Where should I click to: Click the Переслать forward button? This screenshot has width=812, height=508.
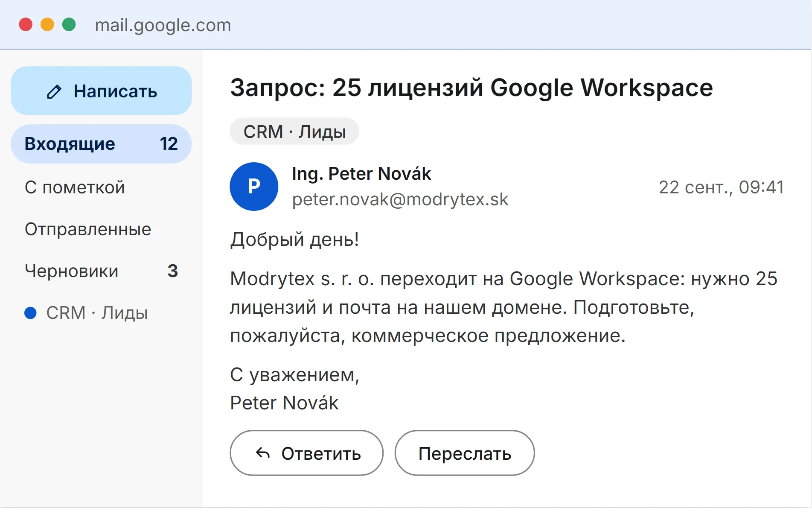(465, 453)
